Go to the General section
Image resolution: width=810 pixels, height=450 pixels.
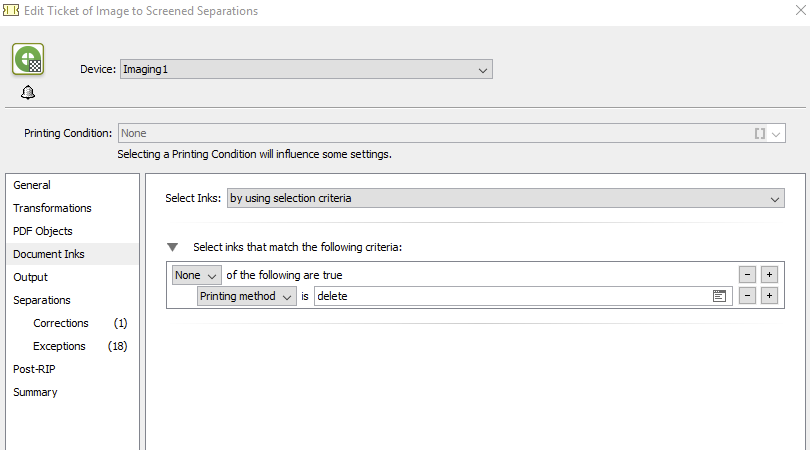pos(32,185)
